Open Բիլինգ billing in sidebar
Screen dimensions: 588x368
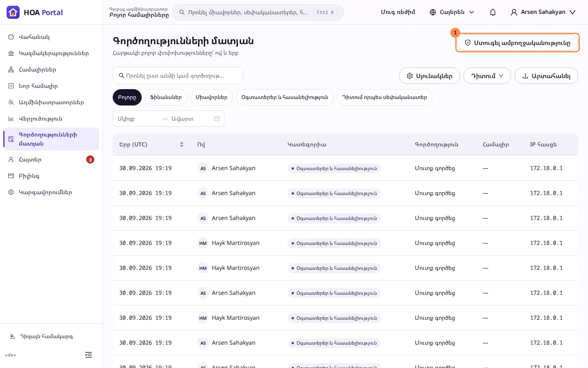[51, 176]
